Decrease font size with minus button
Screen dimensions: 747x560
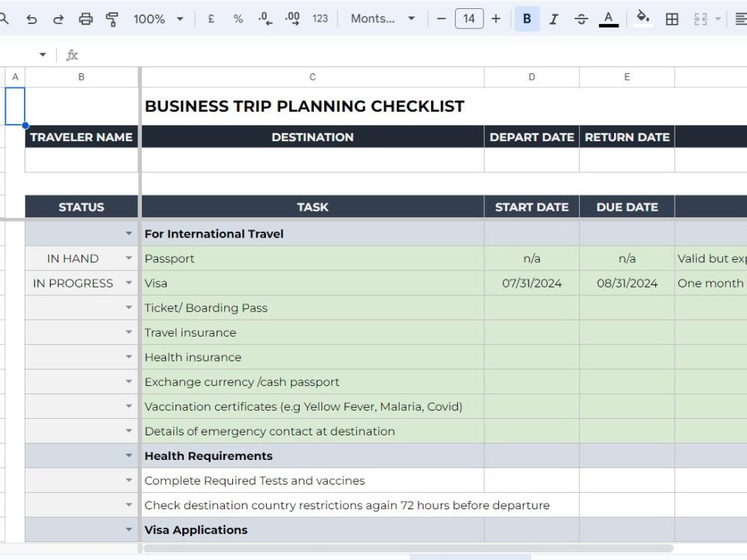click(x=441, y=19)
